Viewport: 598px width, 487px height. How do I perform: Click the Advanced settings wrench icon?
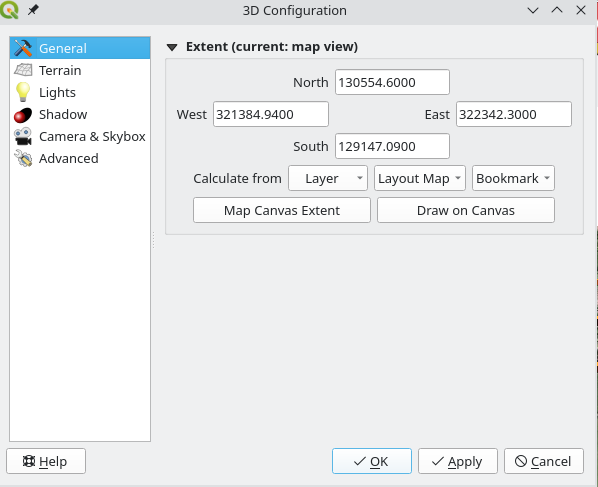click(x=23, y=158)
